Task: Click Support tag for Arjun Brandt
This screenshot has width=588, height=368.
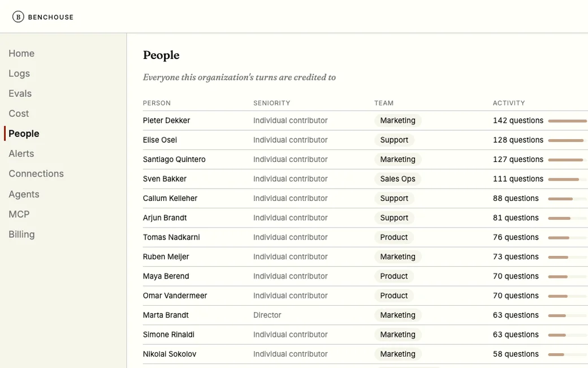Action: point(394,218)
